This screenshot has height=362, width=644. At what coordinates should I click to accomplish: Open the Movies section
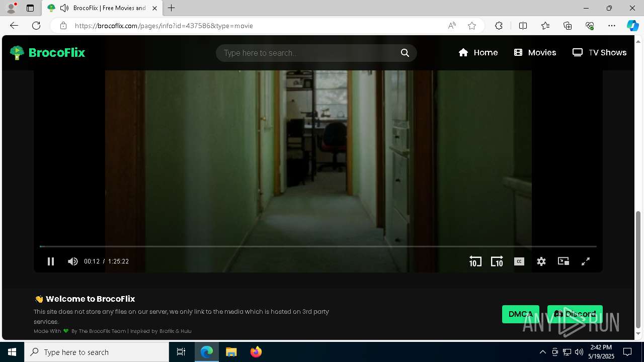[535, 53]
